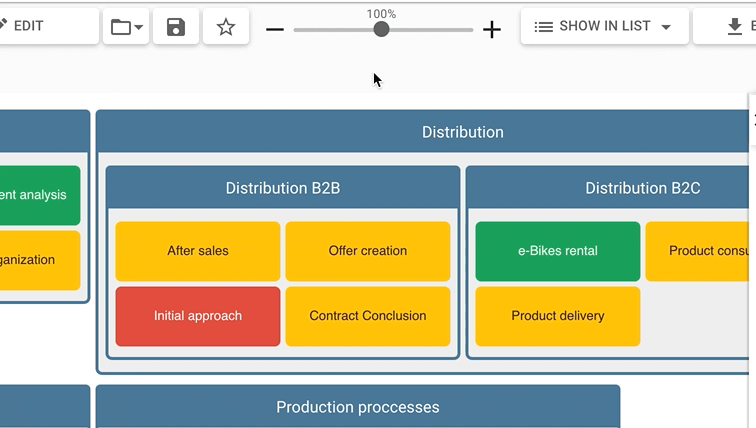Screen dimensions: 756x428
Task: Click the Production proccesses header
Action: 358,407
